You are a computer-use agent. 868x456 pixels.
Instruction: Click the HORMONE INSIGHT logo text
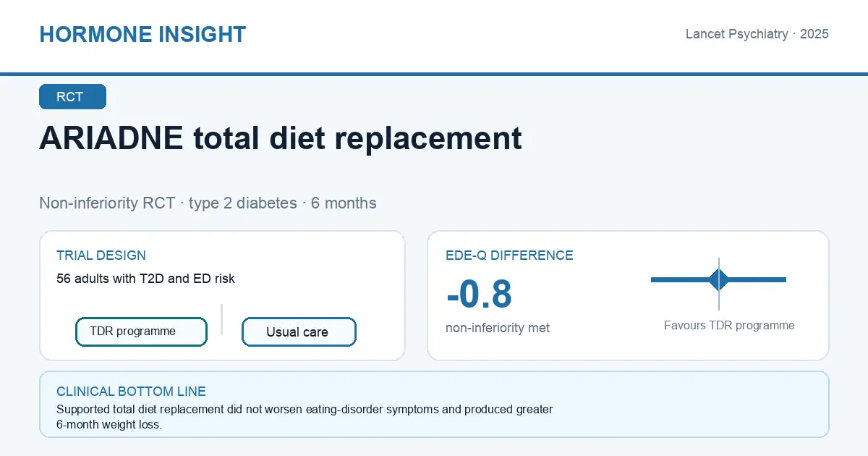point(142,35)
